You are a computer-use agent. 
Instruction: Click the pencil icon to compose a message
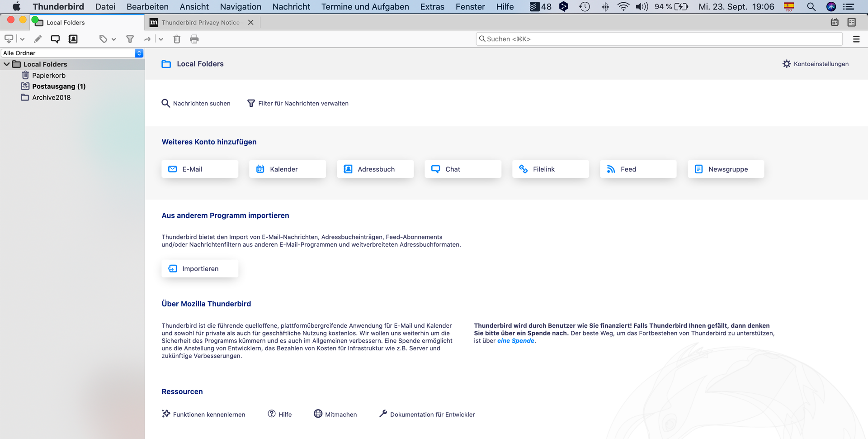(38, 39)
